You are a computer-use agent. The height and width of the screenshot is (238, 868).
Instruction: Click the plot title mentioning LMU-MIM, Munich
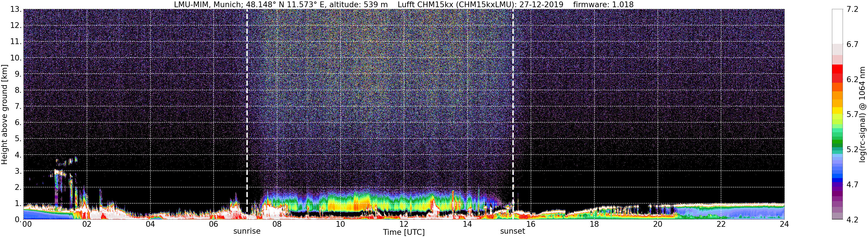[x=404, y=4]
